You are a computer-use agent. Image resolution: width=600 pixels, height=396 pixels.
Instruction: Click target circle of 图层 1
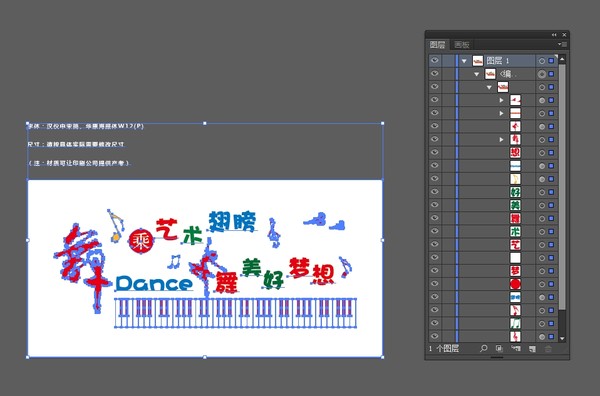pos(542,61)
